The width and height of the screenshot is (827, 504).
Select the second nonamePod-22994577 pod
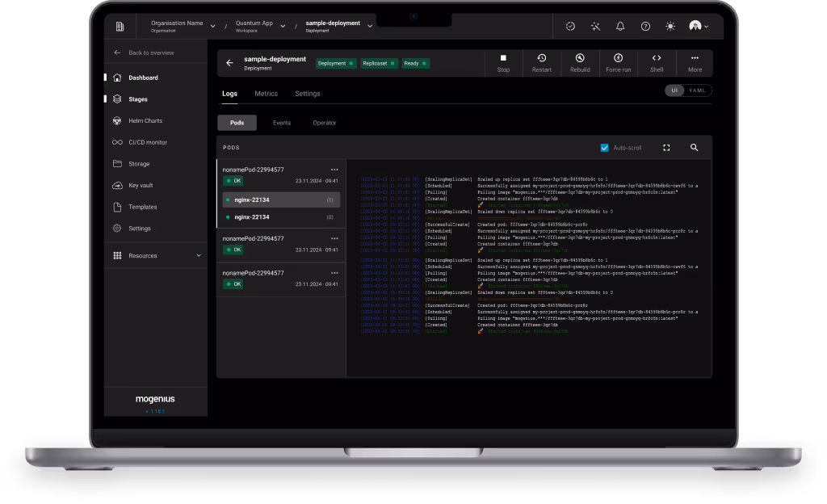click(281, 245)
